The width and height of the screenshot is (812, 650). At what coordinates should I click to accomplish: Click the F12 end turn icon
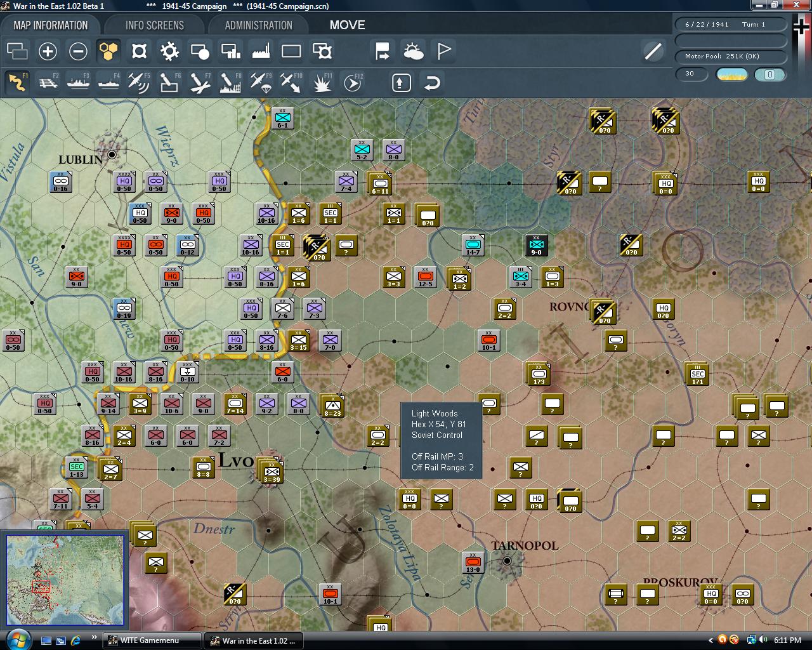click(352, 83)
